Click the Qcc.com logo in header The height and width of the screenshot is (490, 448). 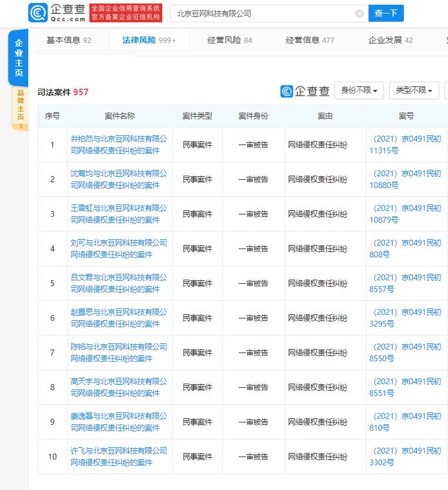tap(56, 13)
